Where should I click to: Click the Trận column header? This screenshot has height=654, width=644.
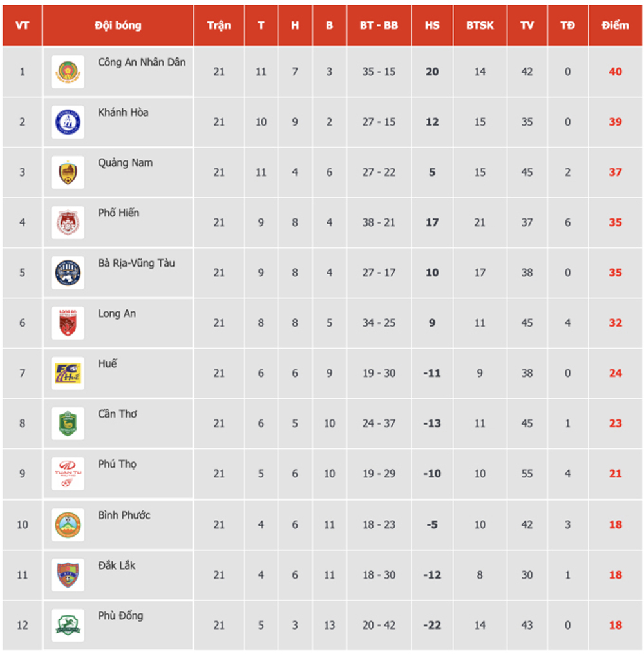click(x=219, y=25)
